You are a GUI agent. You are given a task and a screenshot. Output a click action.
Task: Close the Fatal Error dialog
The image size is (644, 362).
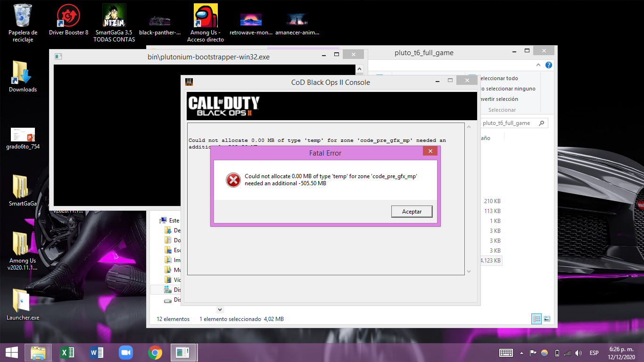[429, 151]
